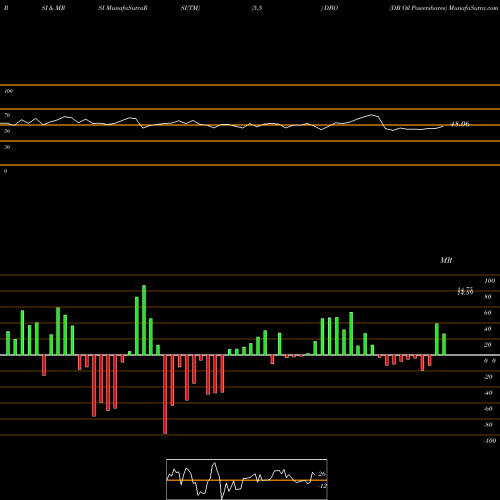Click the RSI axis label 50
The width and height of the screenshot is (500, 500).
click(x=7, y=131)
